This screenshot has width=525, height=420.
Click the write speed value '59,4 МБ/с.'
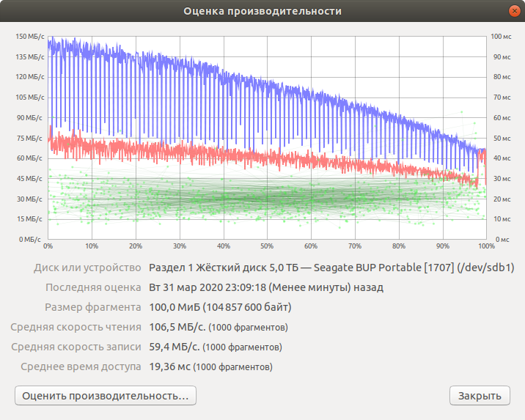(x=174, y=347)
